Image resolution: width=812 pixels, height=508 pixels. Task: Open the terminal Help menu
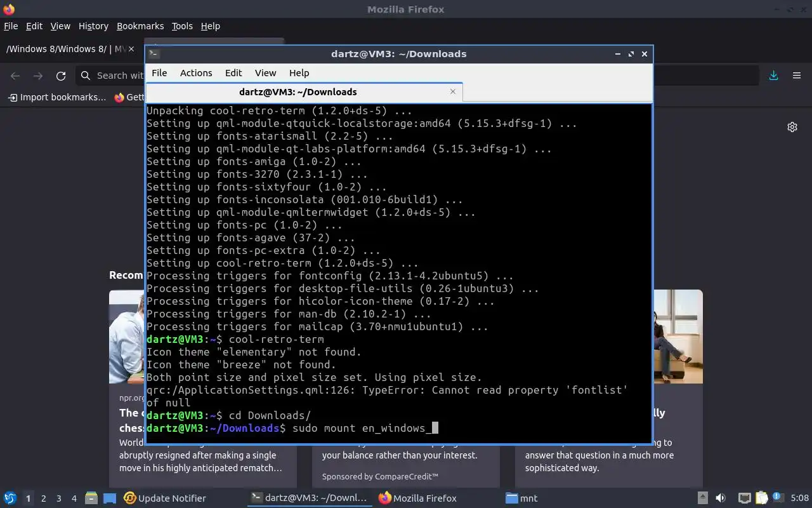coord(299,73)
